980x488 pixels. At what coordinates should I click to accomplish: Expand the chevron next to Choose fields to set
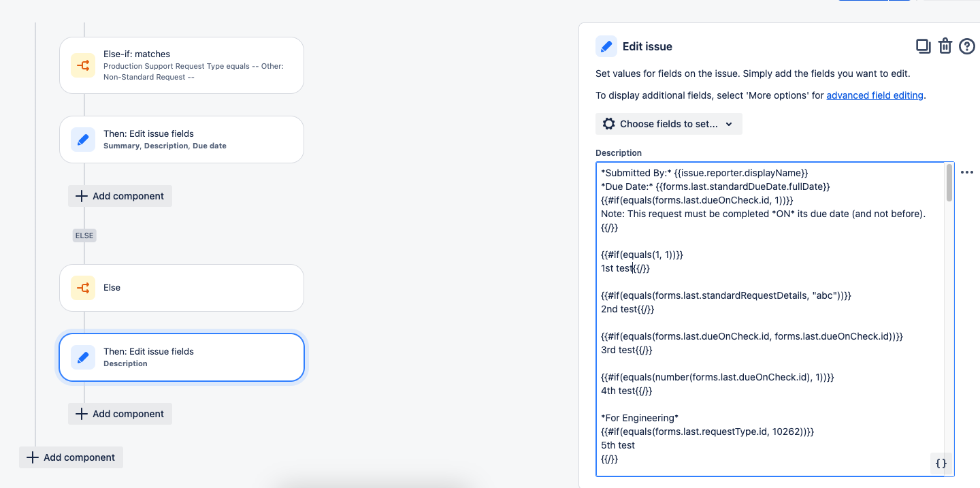pyautogui.click(x=728, y=124)
